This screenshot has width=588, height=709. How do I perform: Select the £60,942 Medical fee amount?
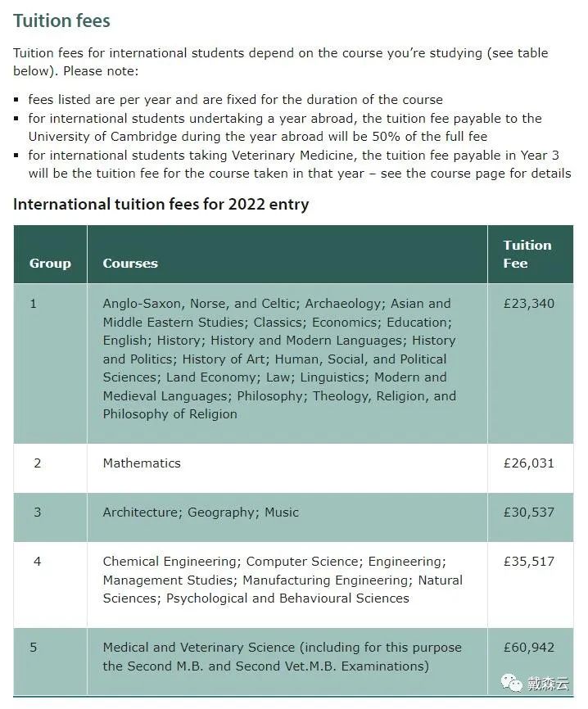(529, 648)
